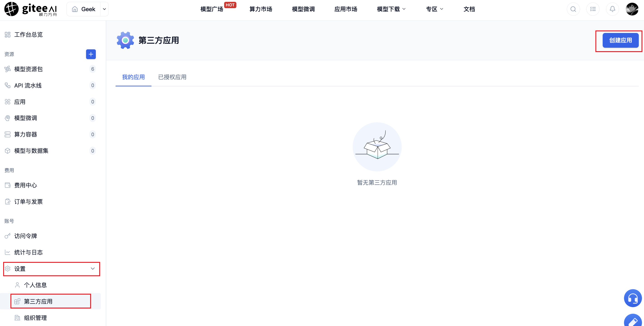The image size is (644, 326).
Task: Open 模型广场 in top navigation
Action: click(x=211, y=9)
